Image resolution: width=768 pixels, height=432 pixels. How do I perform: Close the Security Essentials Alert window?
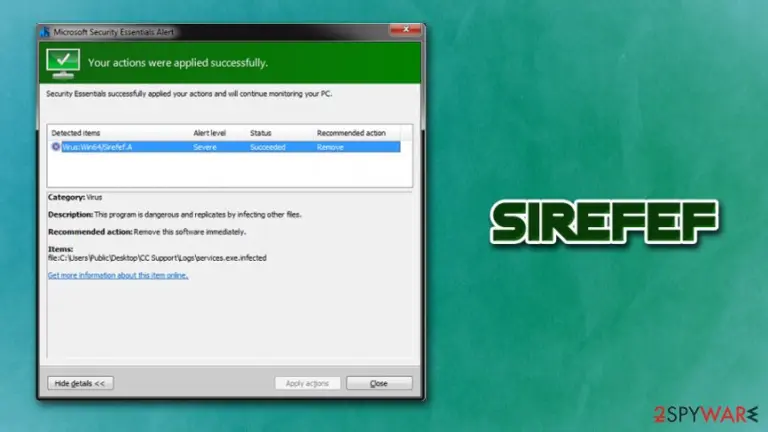point(406,30)
